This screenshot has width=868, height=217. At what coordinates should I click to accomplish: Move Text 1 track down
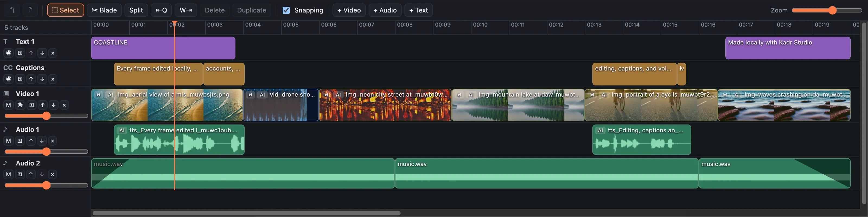(x=42, y=53)
